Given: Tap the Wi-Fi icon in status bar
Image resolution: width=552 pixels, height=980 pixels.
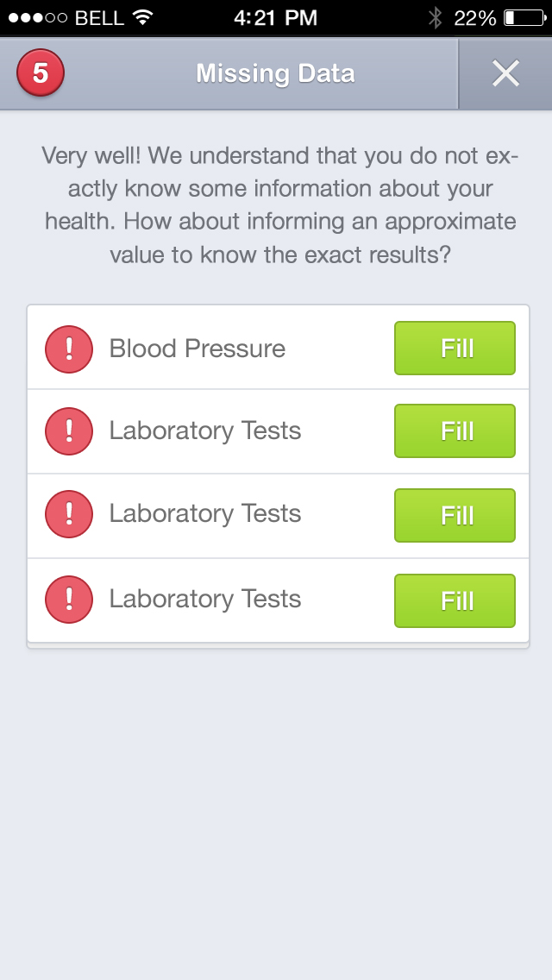Looking at the screenshot, I should [143, 17].
